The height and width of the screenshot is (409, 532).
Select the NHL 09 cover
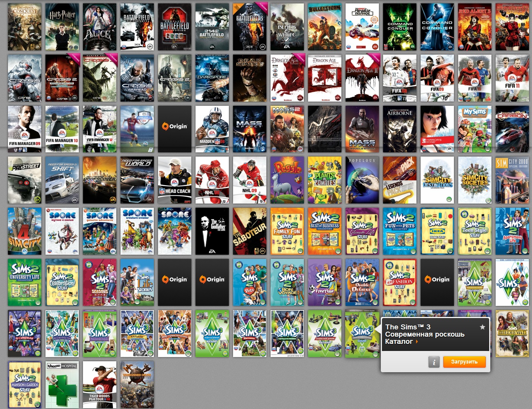tap(250, 180)
